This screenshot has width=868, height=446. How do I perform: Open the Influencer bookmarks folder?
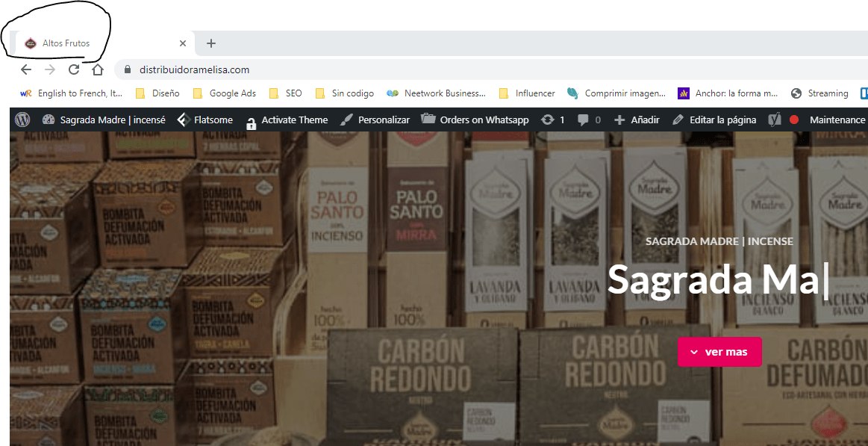click(x=527, y=93)
